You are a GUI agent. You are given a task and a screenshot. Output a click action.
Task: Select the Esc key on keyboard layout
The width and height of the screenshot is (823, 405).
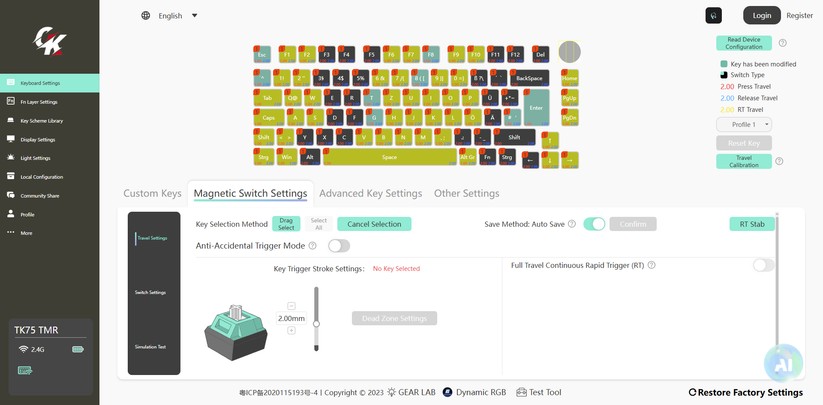[x=261, y=54]
